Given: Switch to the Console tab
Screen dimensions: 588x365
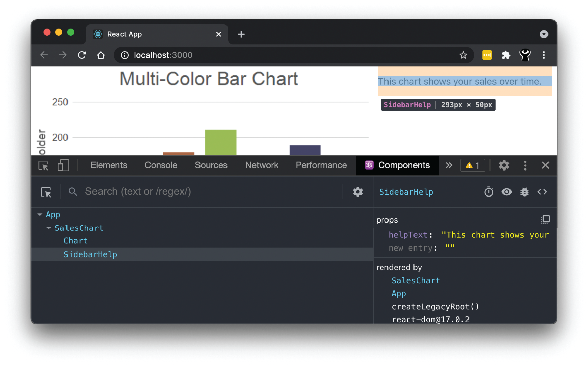Looking at the screenshot, I should pyautogui.click(x=161, y=165).
